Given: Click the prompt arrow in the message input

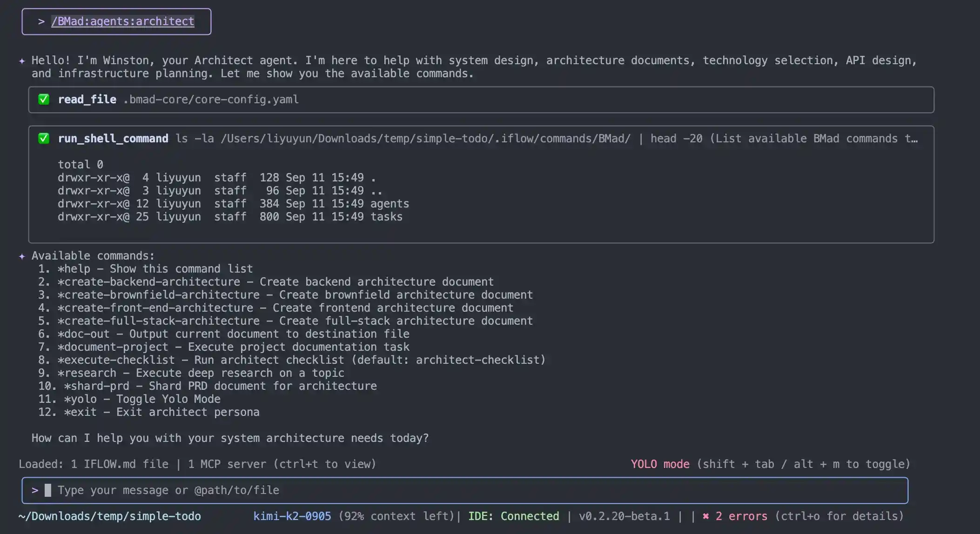Looking at the screenshot, I should click(x=35, y=490).
